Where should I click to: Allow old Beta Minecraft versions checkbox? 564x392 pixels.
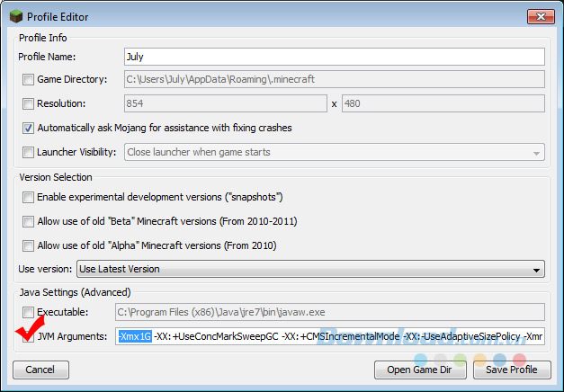click(x=28, y=221)
